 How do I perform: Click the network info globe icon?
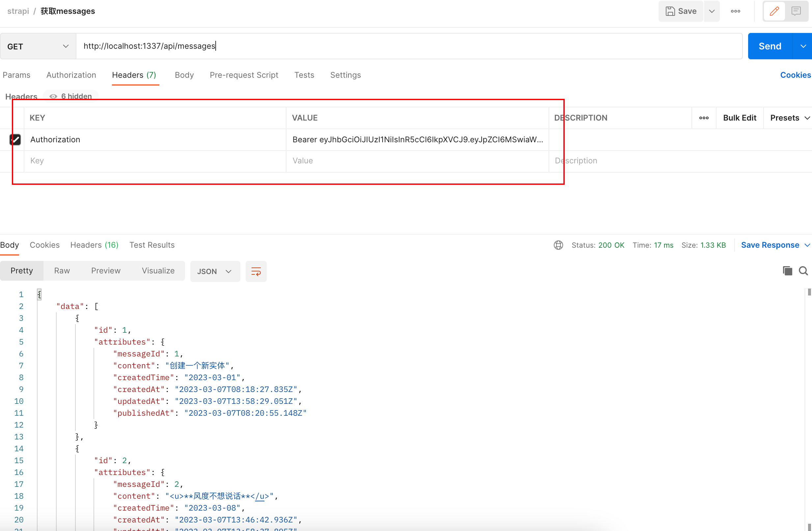click(558, 245)
